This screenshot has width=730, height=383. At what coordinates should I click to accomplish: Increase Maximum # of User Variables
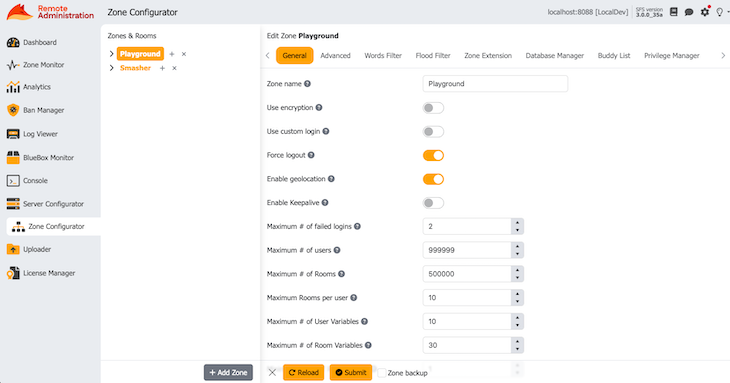(x=517, y=318)
